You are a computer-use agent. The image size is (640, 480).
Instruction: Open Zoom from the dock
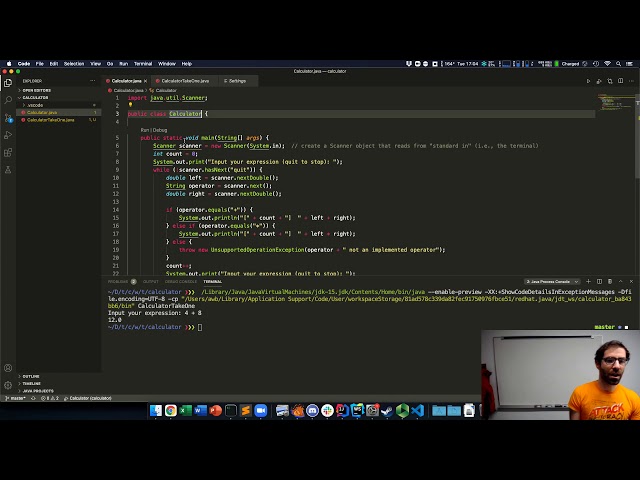point(260,410)
